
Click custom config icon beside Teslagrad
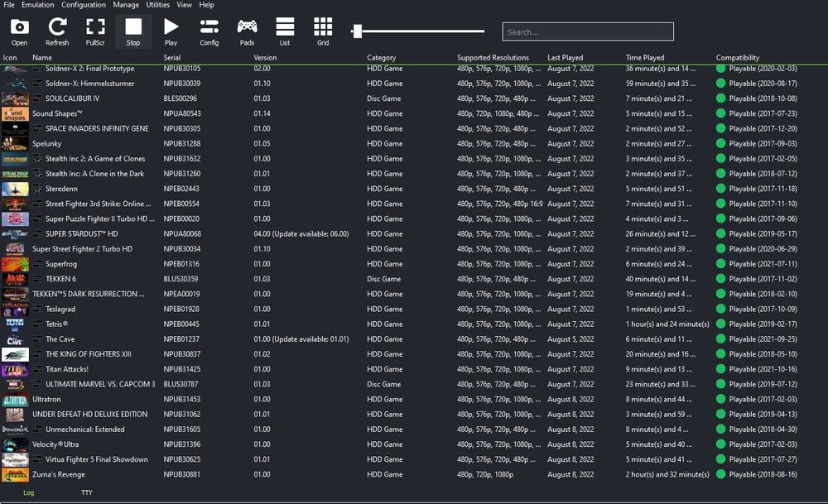[37, 309]
